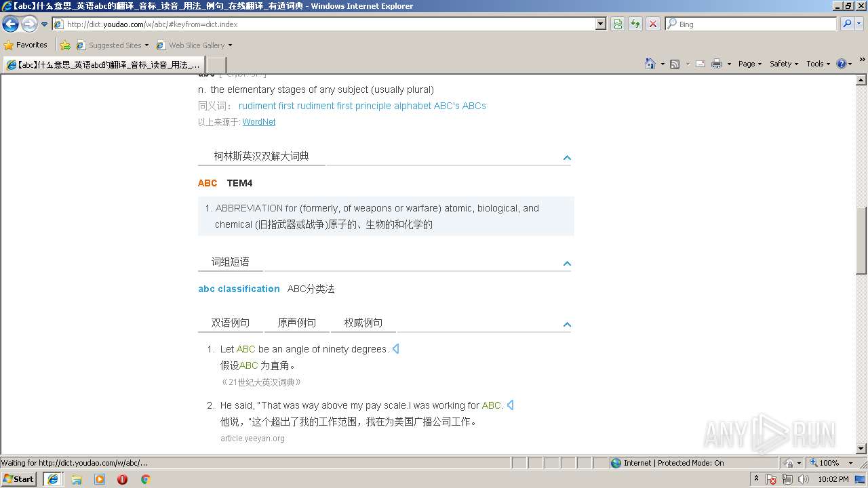This screenshot has width=868, height=488.
Task: Click the scrollbar down arrow
Action: coord(861,449)
